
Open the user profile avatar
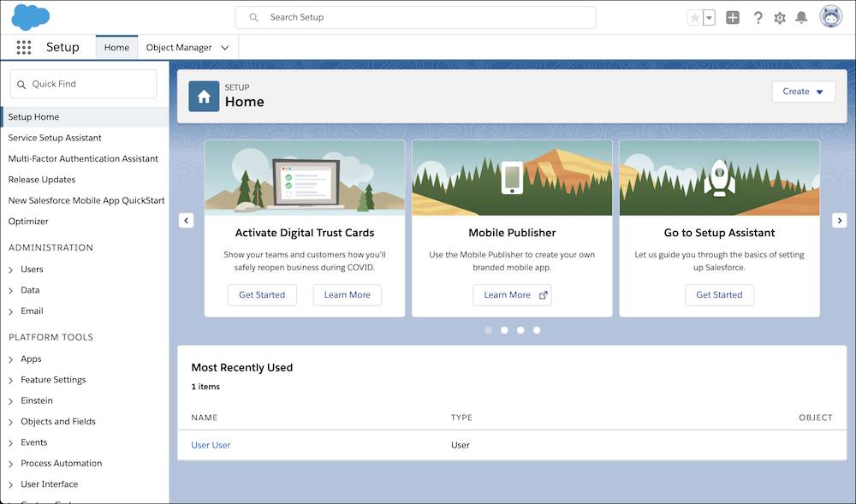coord(830,16)
